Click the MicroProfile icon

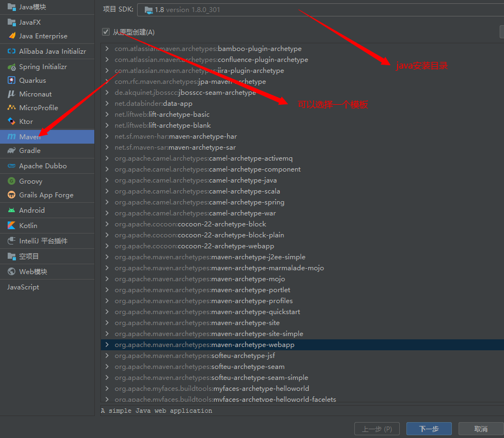coord(12,107)
